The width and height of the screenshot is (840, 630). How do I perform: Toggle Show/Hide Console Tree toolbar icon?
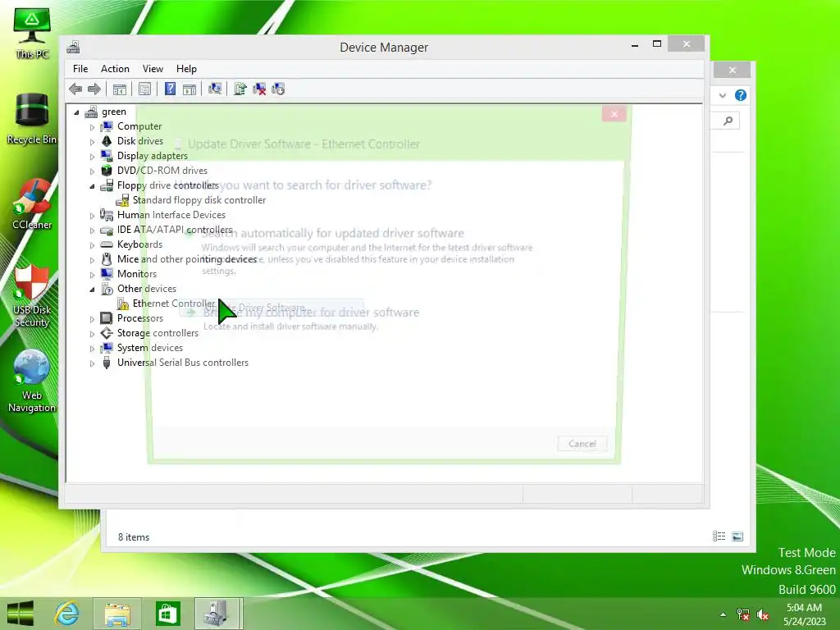(x=120, y=89)
